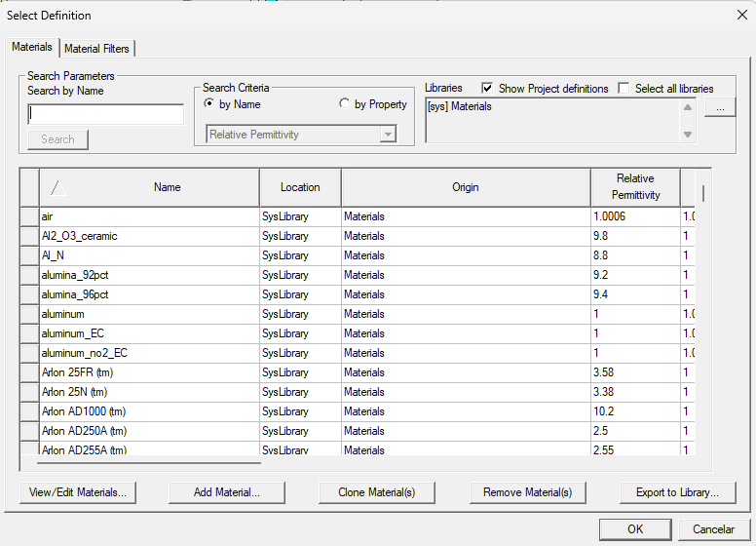Click permittivity value 3.58
The height and width of the screenshot is (546, 756).
604,372
